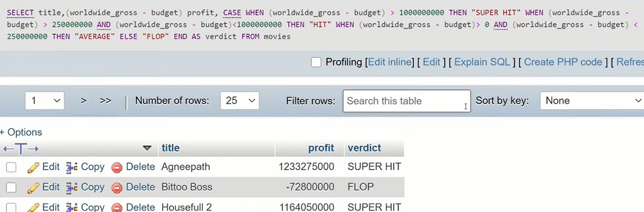Open the Sort by key dropdown
This screenshot has width=644, height=212.
[x=592, y=100]
